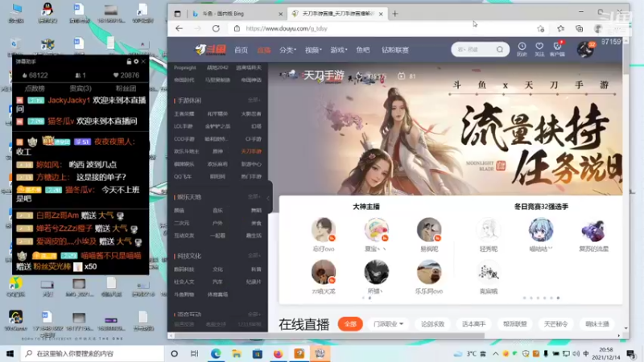Click the Douyu logo in the site header
644x362 pixels.
pyautogui.click(x=211, y=50)
